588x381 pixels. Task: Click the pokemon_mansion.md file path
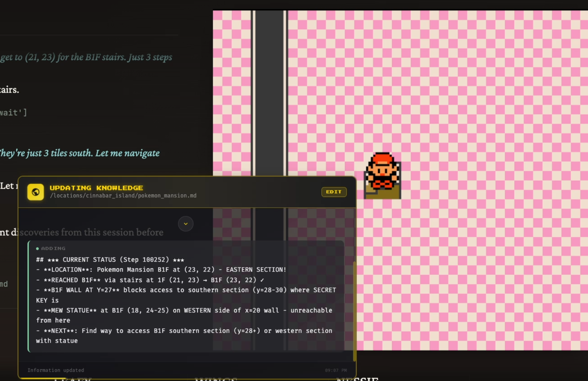(x=123, y=195)
